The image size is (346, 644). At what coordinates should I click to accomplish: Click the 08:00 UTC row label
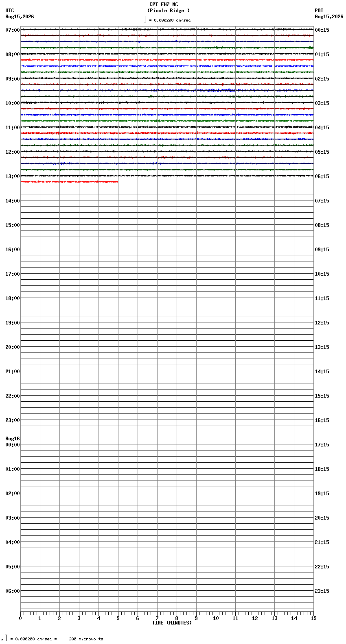[13, 54]
